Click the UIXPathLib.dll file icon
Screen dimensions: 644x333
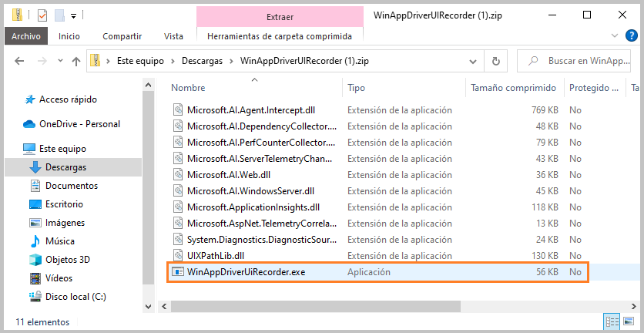pos(178,255)
